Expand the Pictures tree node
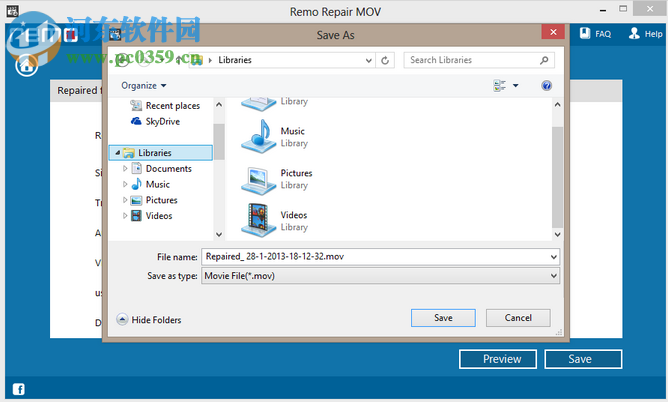668x402 pixels. click(125, 200)
